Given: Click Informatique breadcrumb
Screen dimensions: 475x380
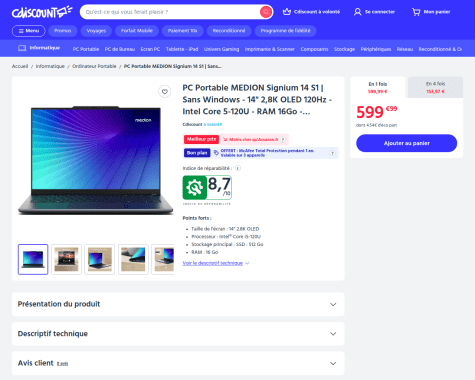Looking at the screenshot, I should pyautogui.click(x=50, y=66).
